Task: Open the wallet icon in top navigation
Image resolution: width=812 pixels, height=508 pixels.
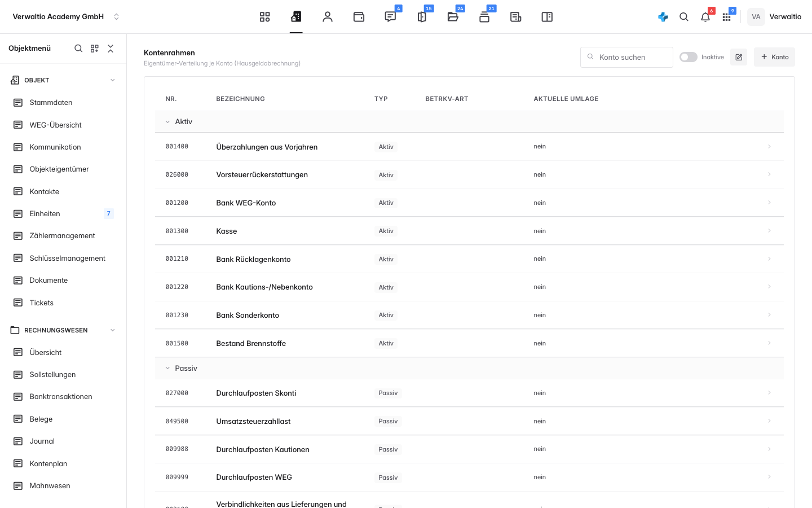Action: coord(359,17)
